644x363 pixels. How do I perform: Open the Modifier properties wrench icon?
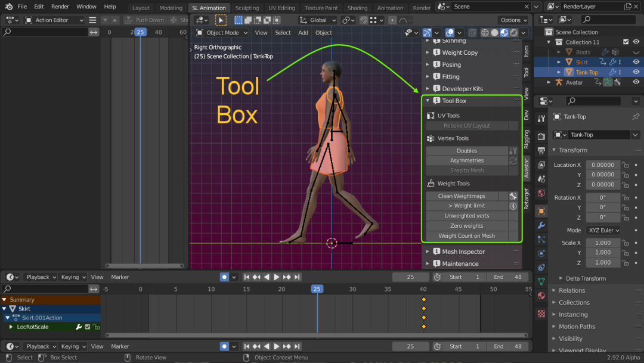click(x=541, y=225)
